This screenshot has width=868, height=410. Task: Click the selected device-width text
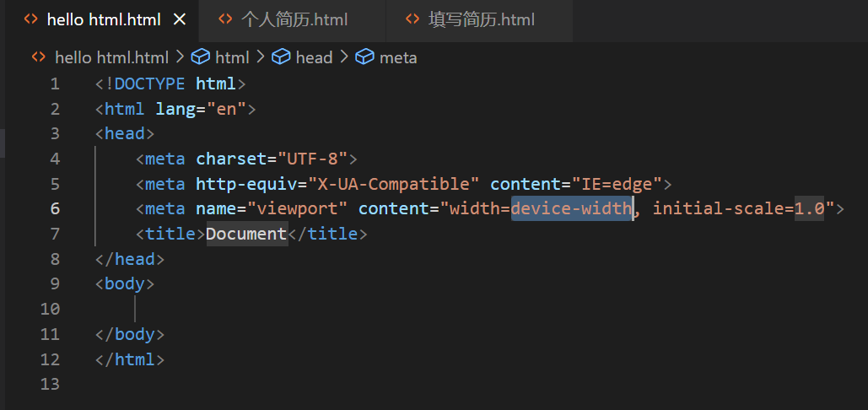pos(571,208)
